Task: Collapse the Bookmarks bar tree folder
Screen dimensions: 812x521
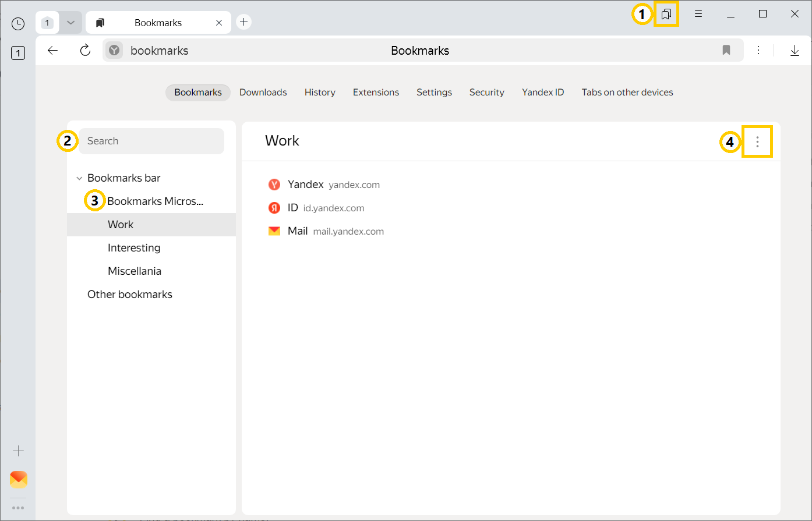Action: [x=79, y=178]
